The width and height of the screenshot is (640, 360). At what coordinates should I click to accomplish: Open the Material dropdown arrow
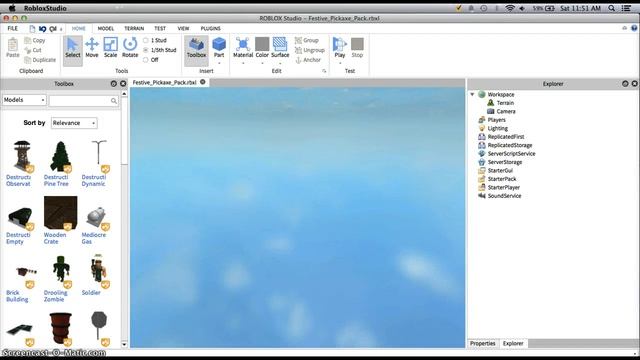(243, 63)
